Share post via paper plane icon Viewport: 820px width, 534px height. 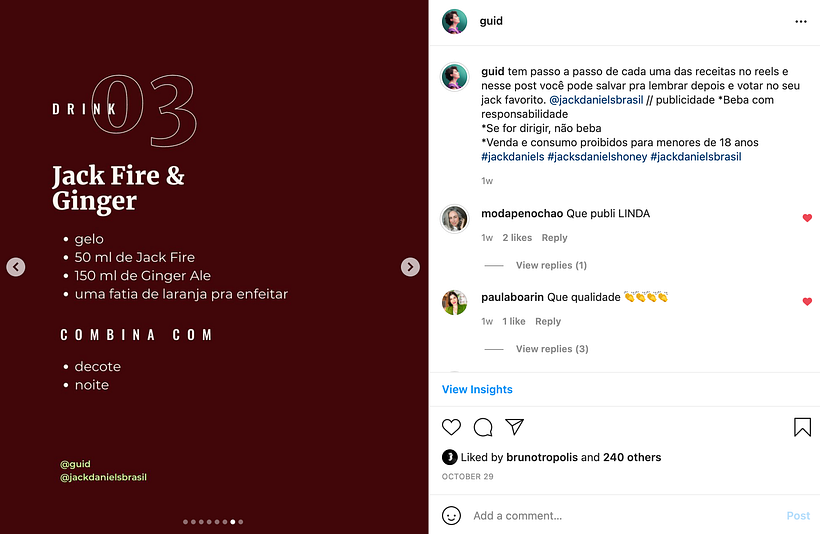515,427
